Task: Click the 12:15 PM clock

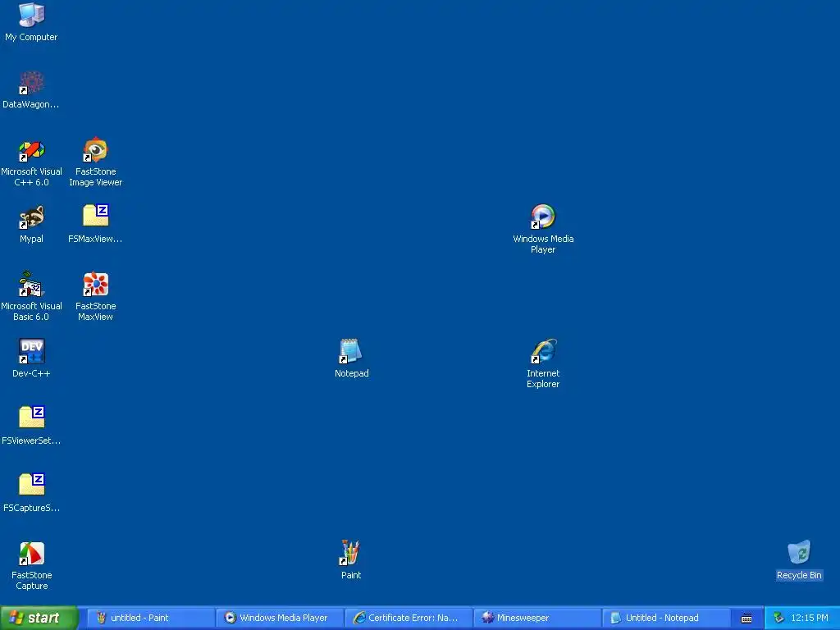Action: click(x=810, y=619)
